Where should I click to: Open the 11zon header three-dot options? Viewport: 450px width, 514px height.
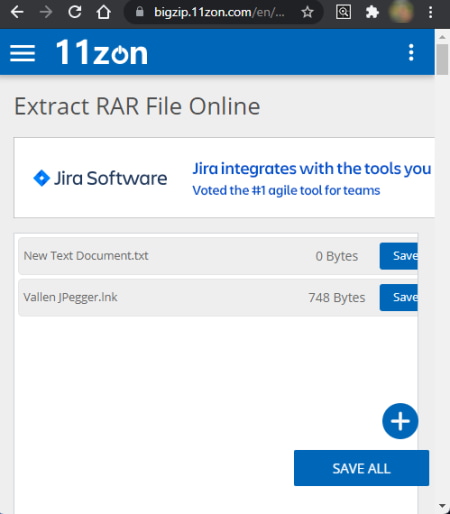click(x=411, y=53)
